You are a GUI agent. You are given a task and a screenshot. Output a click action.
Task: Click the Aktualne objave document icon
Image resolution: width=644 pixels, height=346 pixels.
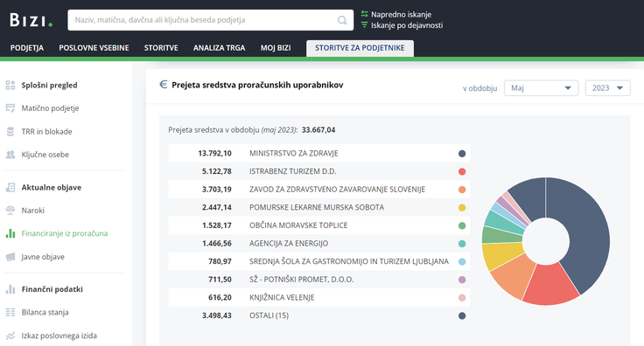(x=10, y=187)
